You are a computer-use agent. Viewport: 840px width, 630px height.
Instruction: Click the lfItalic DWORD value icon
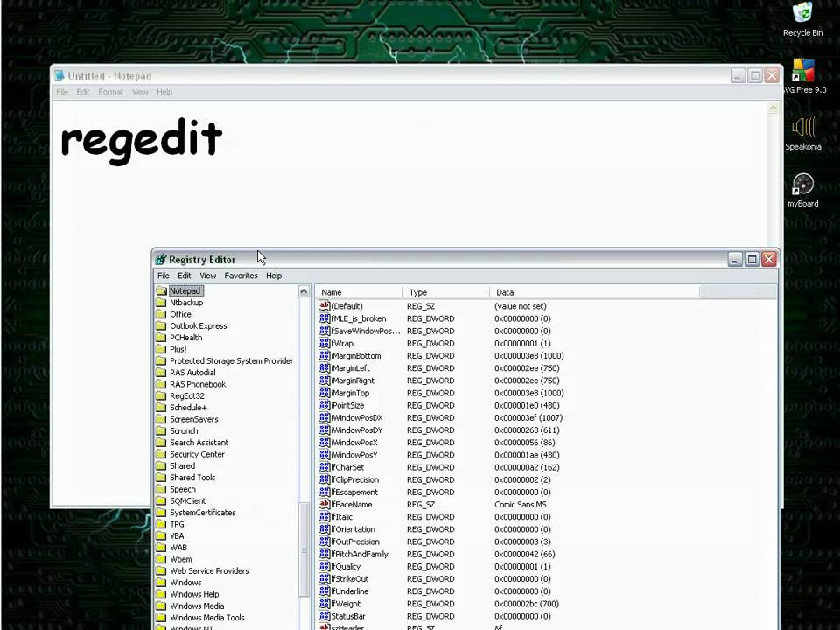point(324,517)
